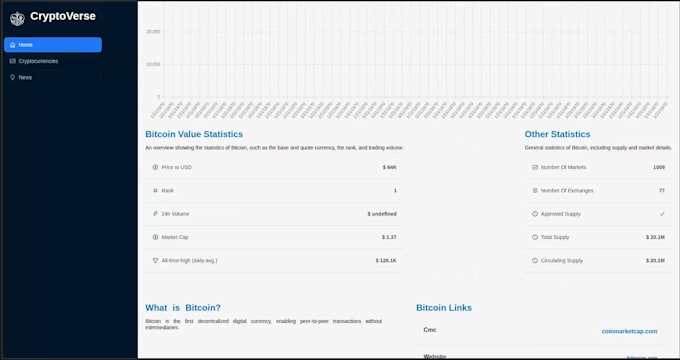Click the News bulb icon in sidebar
The height and width of the screenshot is (360, 680).
(x=13, y=77)
